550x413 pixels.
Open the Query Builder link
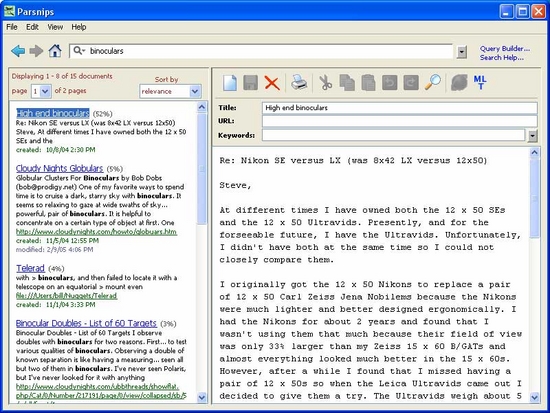[x=505, y=48]
